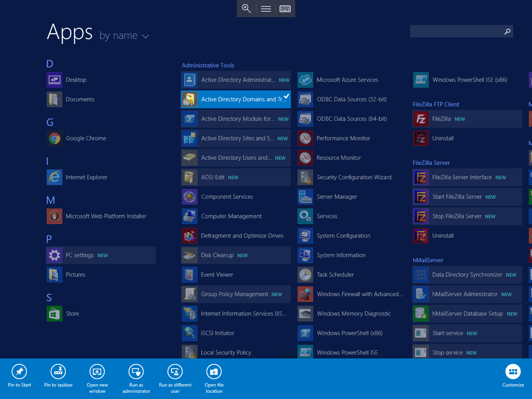Screen dimensions: 532x399
Task: Deselect Active Directory Domains and Trusts checkmark
Action: [286, 96]
